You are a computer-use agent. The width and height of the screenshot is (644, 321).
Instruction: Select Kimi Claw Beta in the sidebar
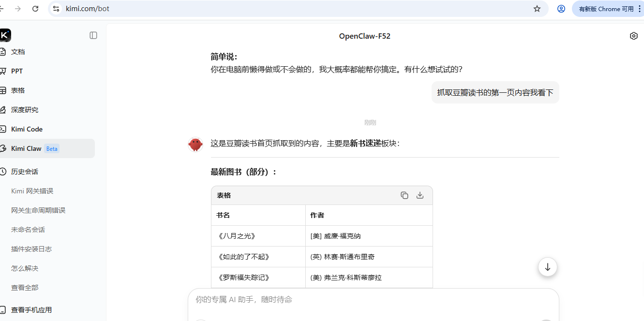(x=47, y=148)
